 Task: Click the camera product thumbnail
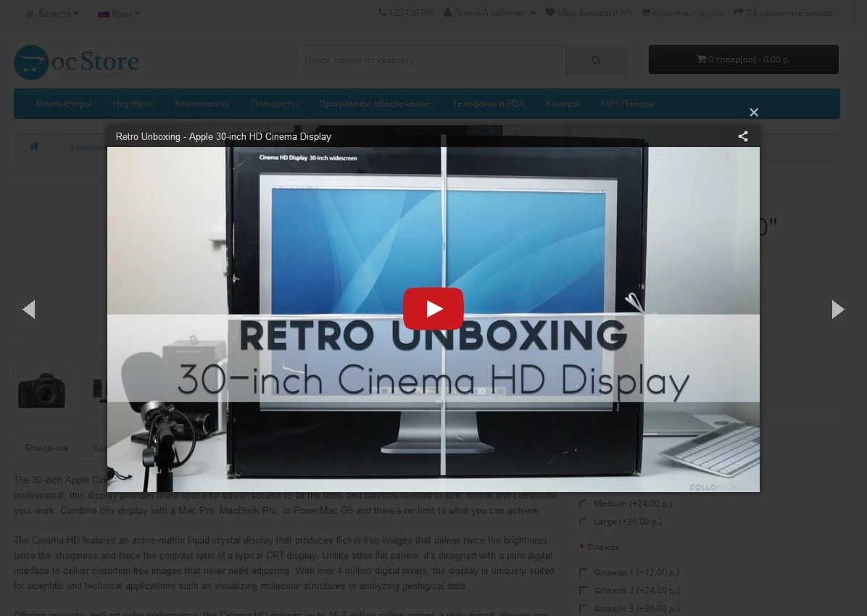coord(42,390)
